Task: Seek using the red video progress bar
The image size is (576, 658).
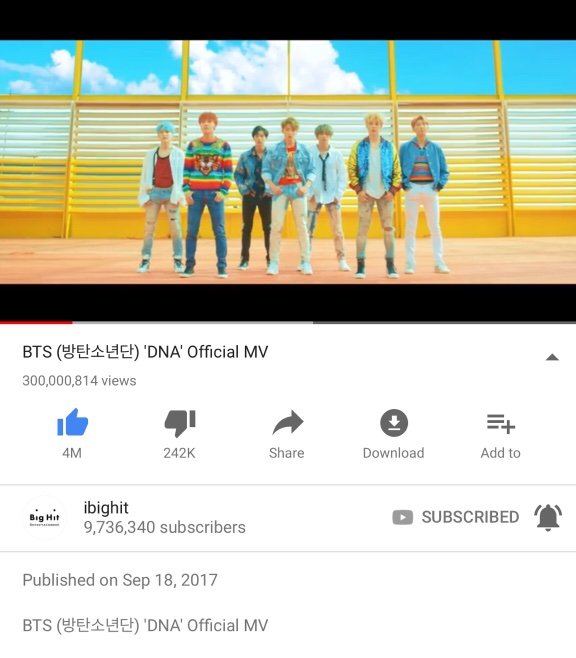Action: pyautogui.click(x=288, y=322)
